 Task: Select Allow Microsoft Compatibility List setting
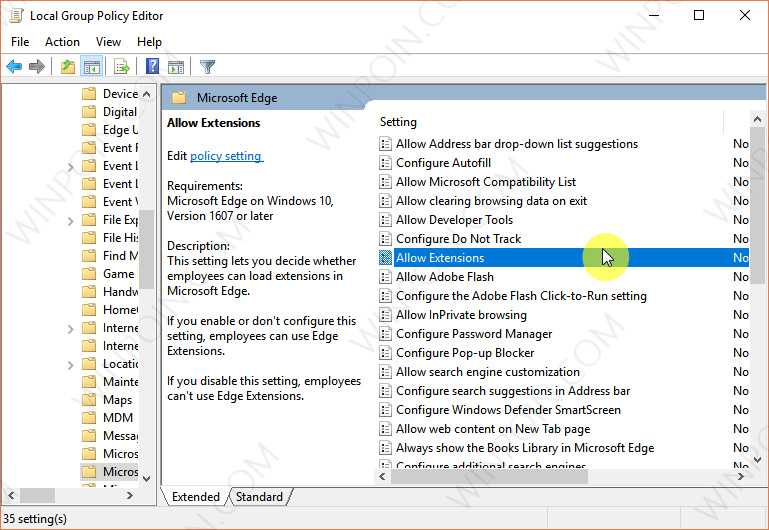tap(564, 182)
